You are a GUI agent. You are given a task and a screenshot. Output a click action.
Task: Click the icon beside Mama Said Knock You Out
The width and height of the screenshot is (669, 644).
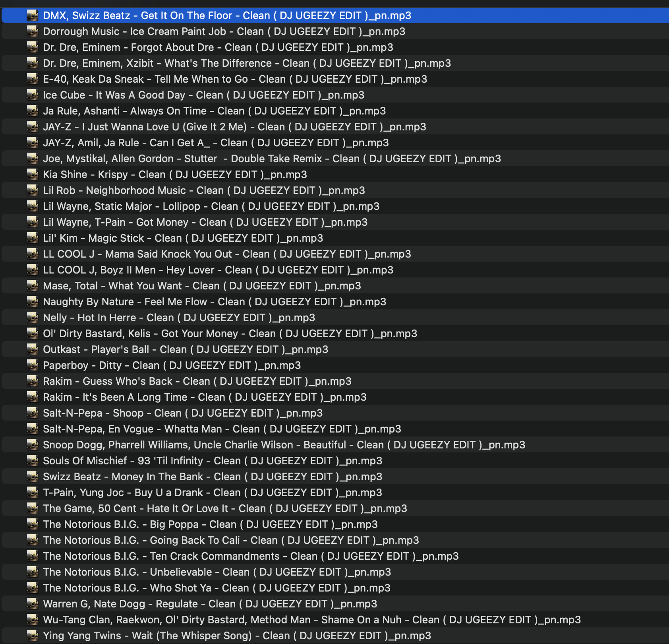33,254
